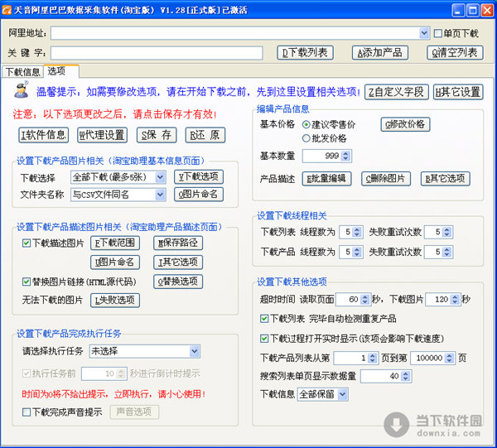Click 搜索列表单页显示数据量 spinner showing 40
Viewport: 497px width, 448px height.
click(x=406, y=377)
